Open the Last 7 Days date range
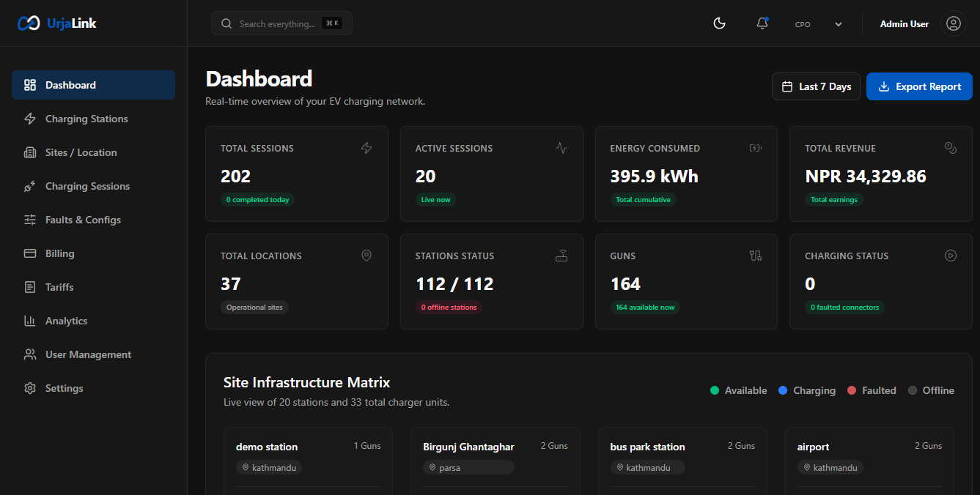Image resolution: width=980 pixels, height=495 pixels. 816,86
